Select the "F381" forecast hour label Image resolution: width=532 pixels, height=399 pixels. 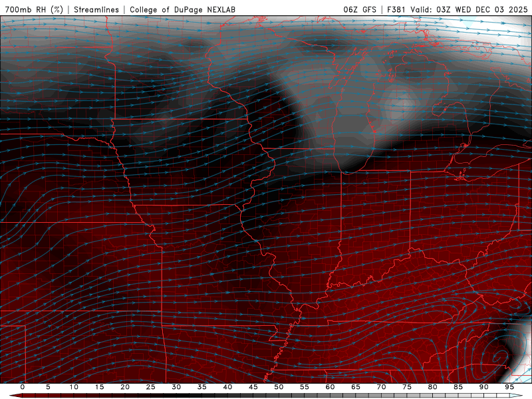pos(396,9)
